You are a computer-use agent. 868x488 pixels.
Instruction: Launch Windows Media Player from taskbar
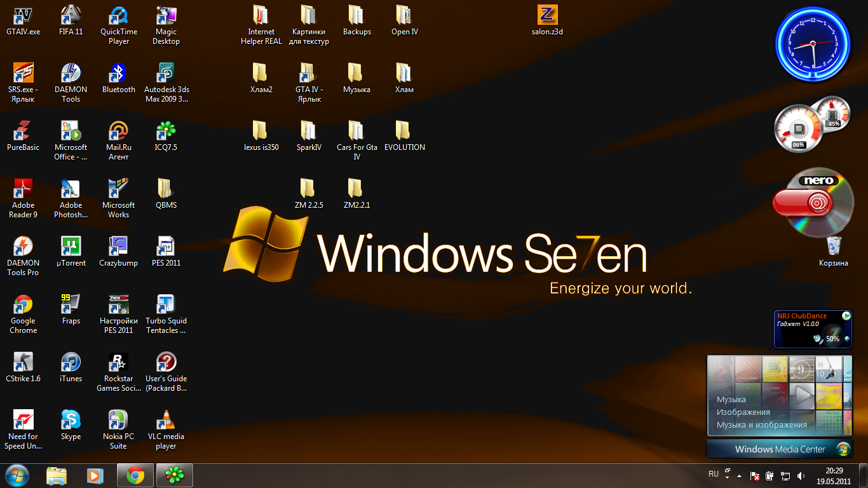(95, 475)
